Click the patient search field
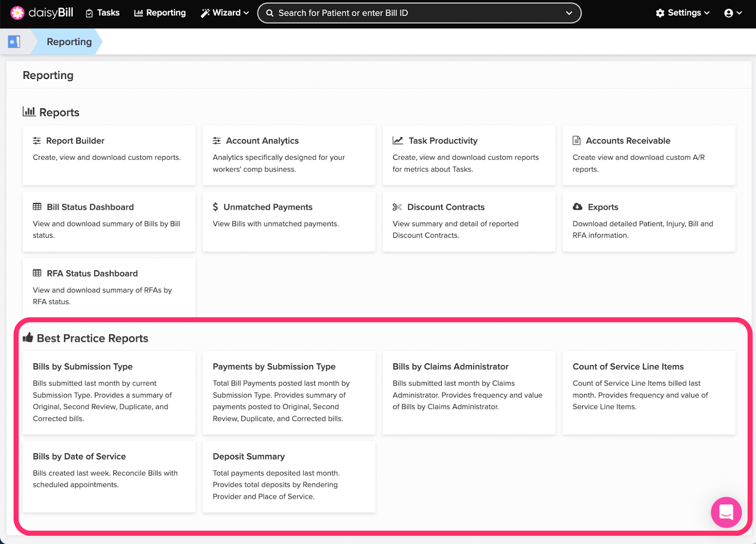 click(419, 13)
